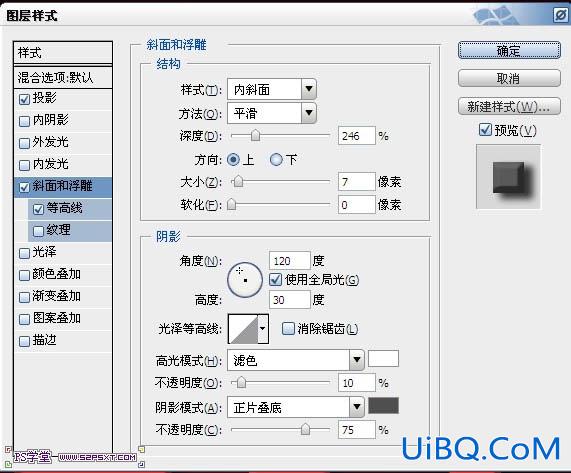Select 混合选项:默认 in left list
The width and height of the screenshot is (571, 473).
(63, 77)
